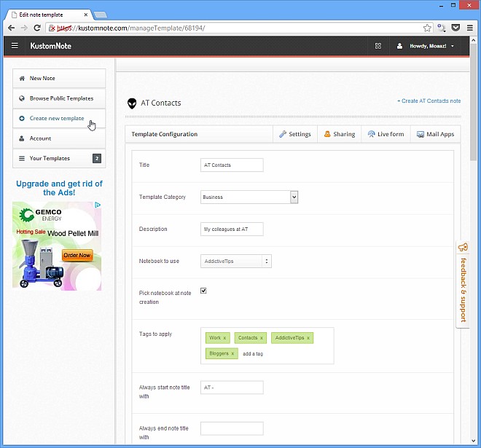This screenshot has width=481, height=448.
Task: Click Always start note title with field
Action: tap(232, 388)
